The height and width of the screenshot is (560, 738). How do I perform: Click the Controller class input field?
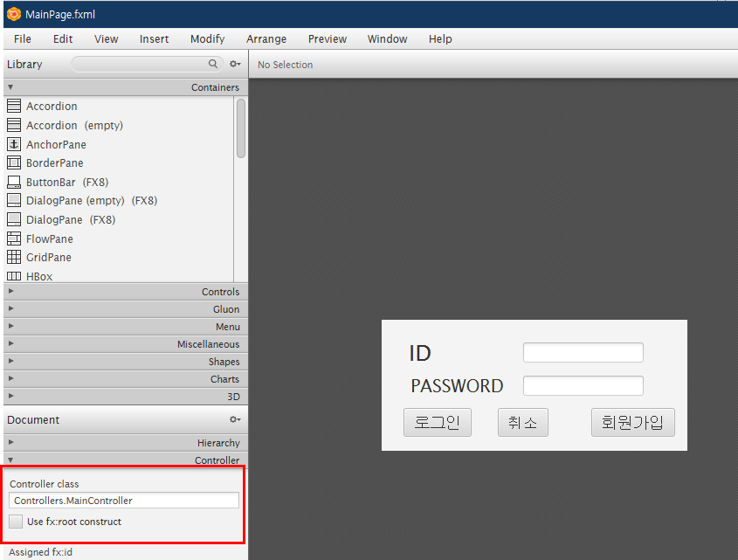[x=124, y=501]
